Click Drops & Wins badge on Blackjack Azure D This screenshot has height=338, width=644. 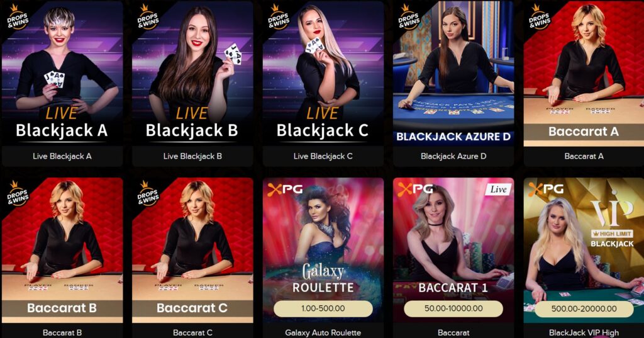pos(409,17)
